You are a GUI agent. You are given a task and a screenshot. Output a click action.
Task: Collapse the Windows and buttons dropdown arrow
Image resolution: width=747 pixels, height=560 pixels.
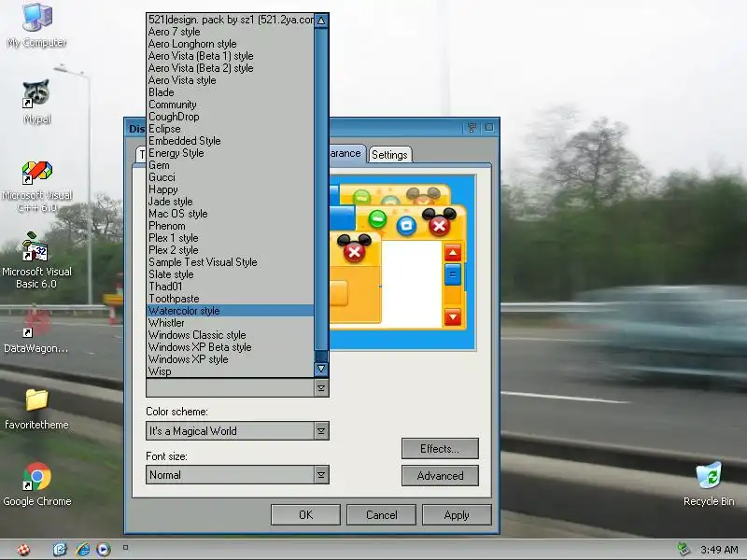pyautogui.click(x=321, y=388)
